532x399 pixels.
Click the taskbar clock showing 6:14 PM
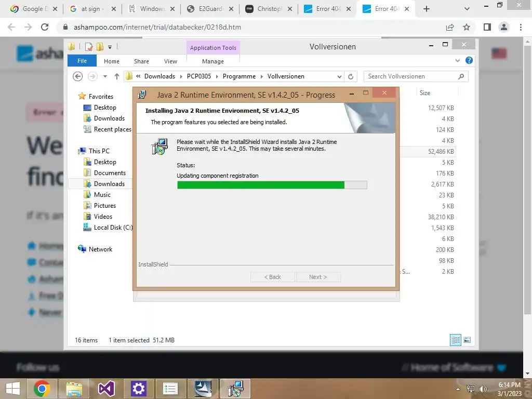(x=509, y=389)
